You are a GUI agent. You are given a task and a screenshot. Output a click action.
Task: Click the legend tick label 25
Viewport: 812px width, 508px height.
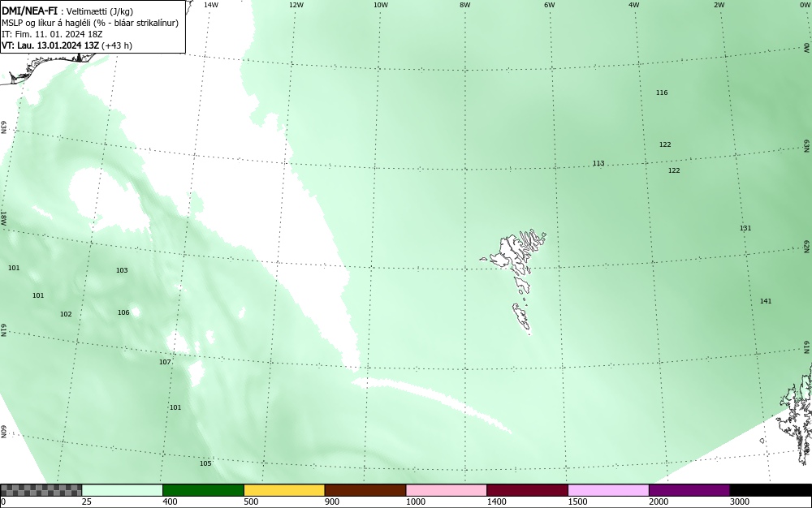[87, 502]
